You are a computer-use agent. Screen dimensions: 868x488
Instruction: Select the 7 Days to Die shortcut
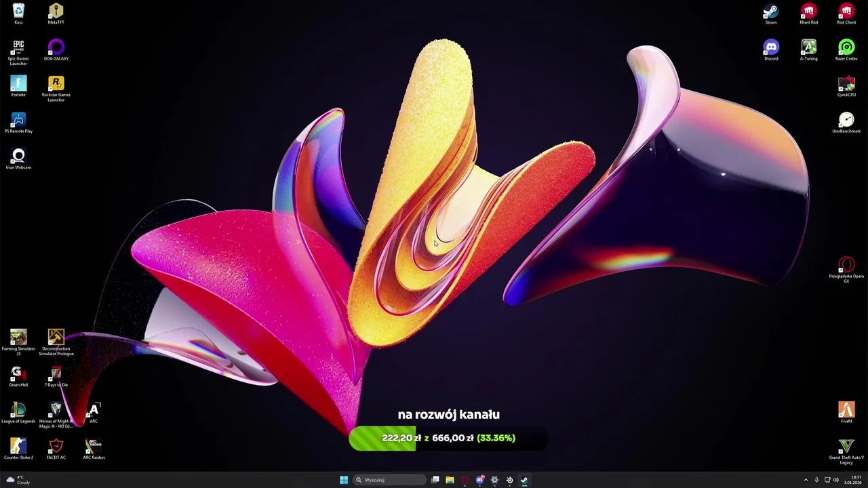(x=56, y=377)
